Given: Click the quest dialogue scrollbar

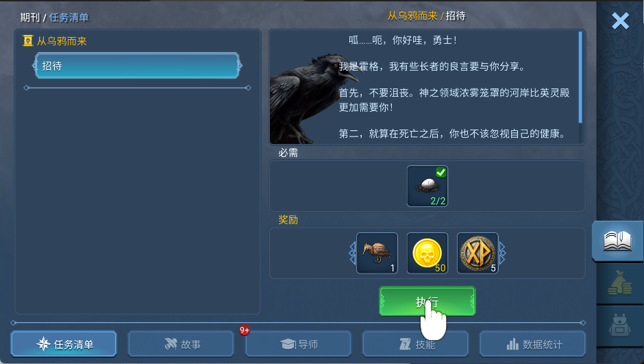Looking at the screenshot, I should (x=580, y=77).
